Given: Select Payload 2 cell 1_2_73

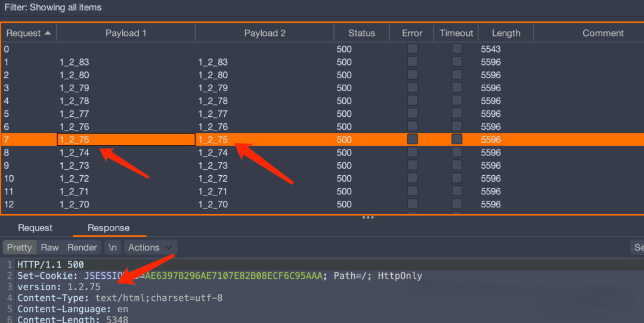Looking at the screenshot, I should tap(213, 166).
